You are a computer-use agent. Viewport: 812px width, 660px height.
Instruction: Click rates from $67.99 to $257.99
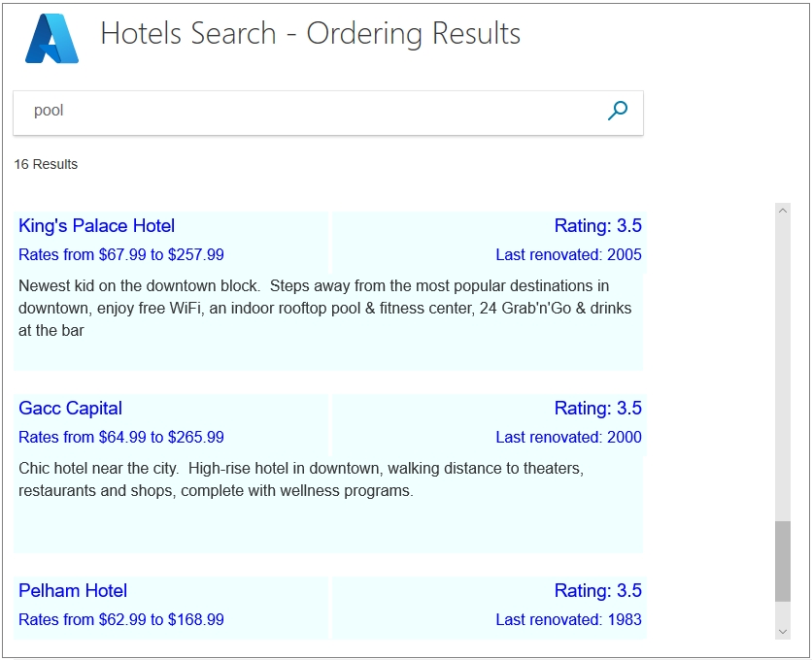tap(121, 255)
